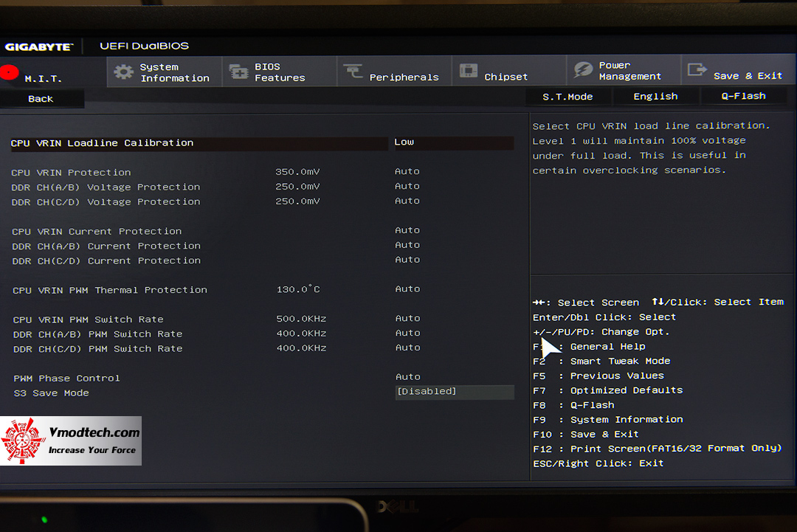797x532 pixels.
Task: Go to Save & Exit tab
Action: point(739,69)
